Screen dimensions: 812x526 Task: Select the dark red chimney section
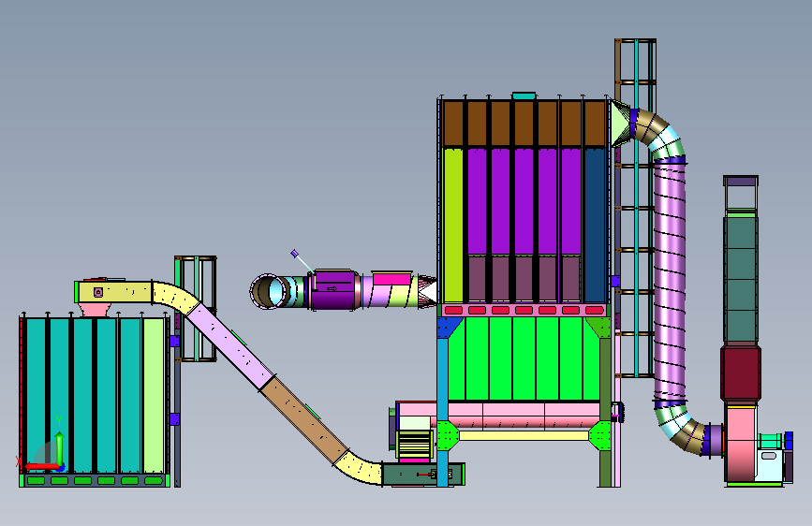pyautogui.click(x=741, y=373)
